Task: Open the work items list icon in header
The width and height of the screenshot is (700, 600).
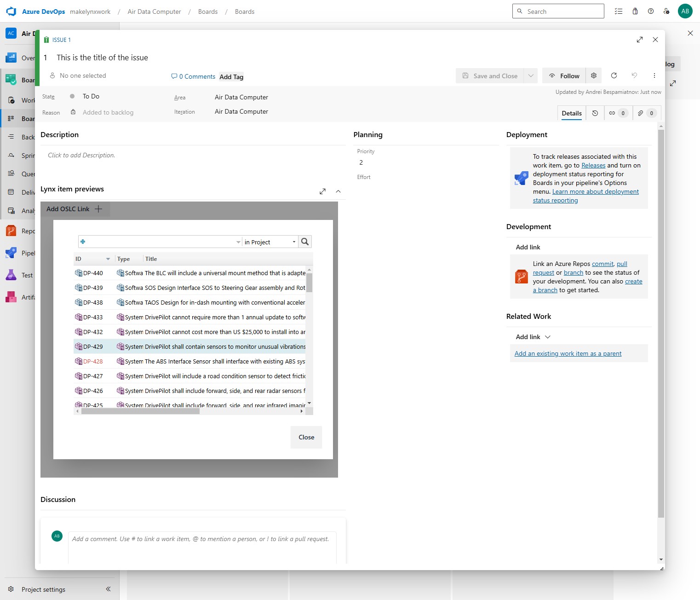Action: click(619, 12)
